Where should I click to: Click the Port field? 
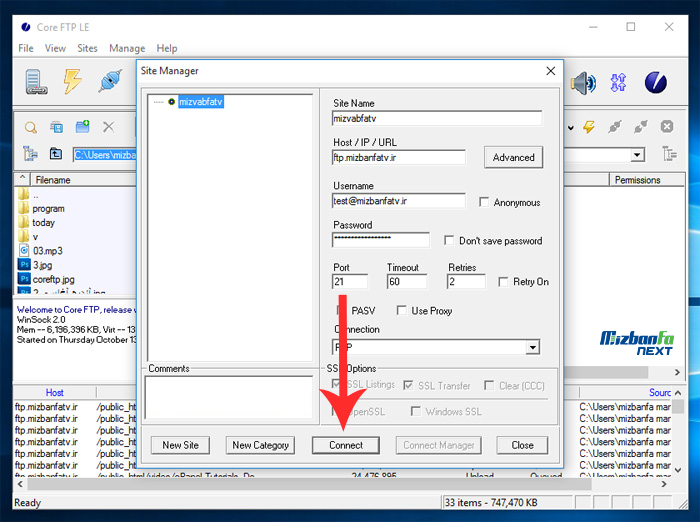(350, 282)
